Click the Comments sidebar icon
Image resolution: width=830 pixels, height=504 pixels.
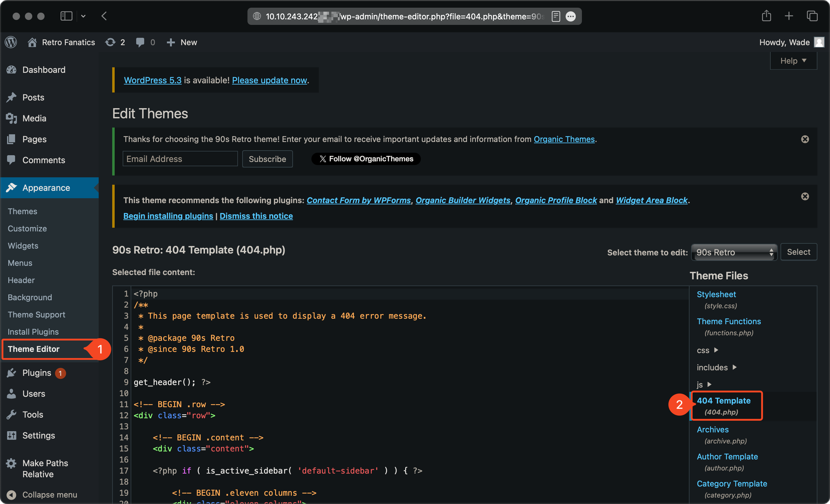click(x=11, y=160)
